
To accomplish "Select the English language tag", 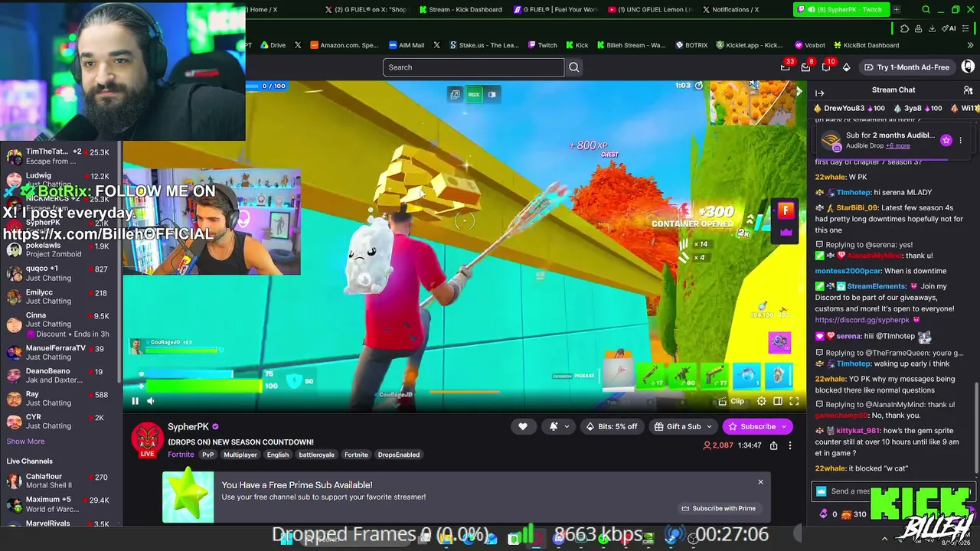I will [x=278, y=455].
